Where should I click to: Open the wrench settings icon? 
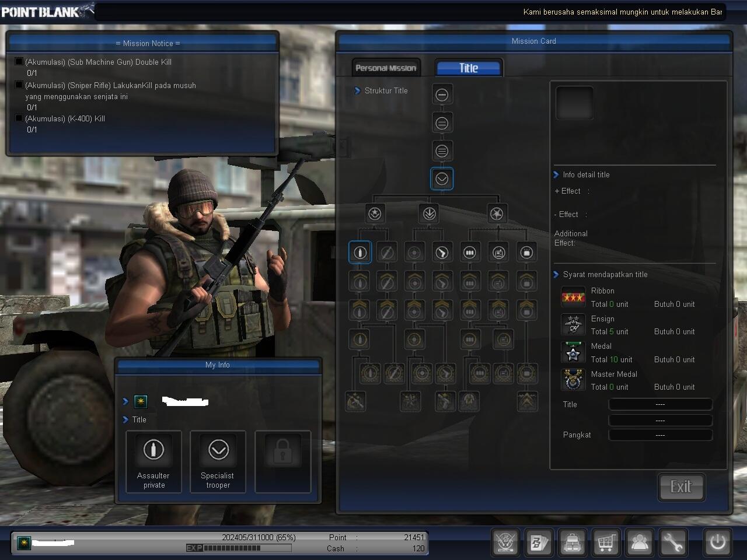[673, 542]
